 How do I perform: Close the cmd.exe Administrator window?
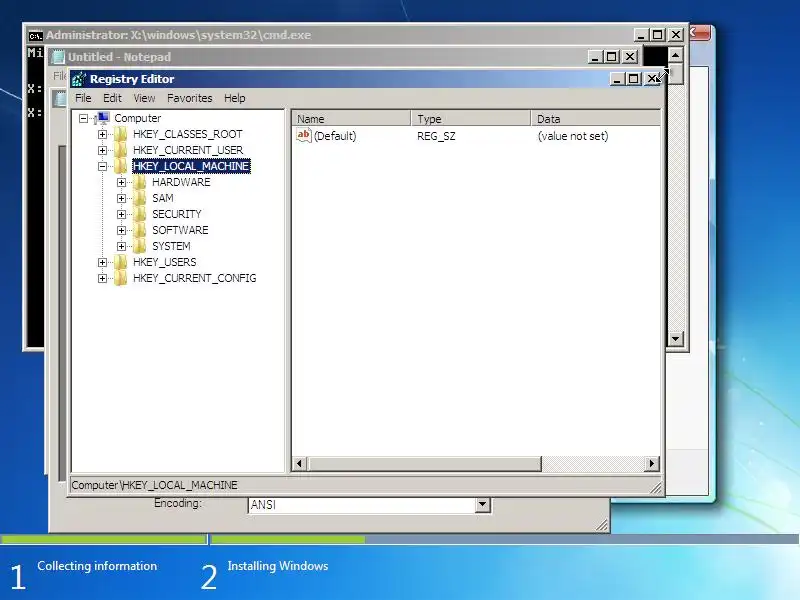pyautogui.click(x=676, y=35)
